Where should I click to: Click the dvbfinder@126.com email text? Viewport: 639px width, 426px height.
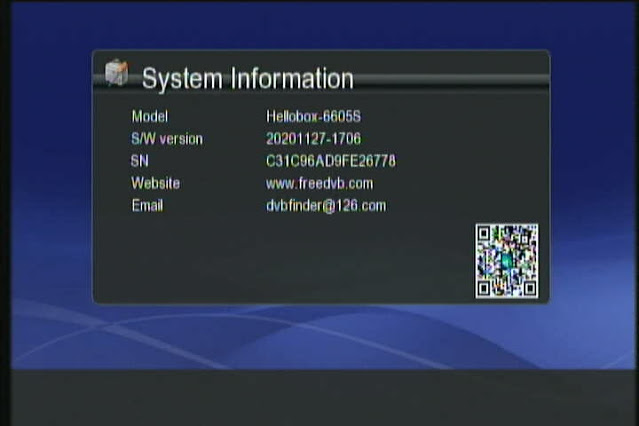[x=326, y=206]
